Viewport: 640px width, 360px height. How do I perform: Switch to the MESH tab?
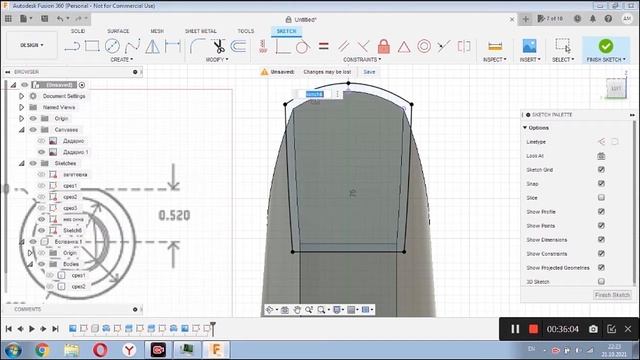pyautogui.click(x=157, y=31)
